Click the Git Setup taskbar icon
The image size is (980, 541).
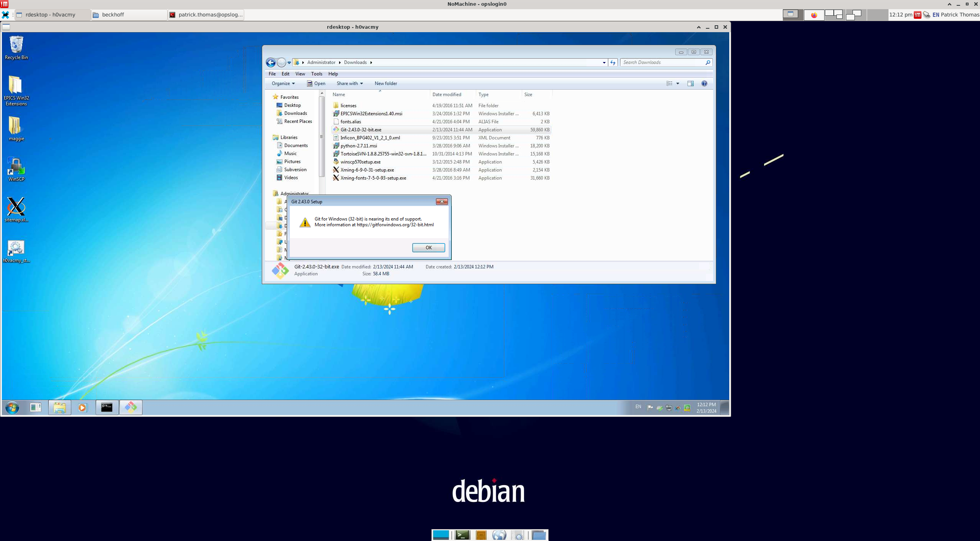pyautogui.click(x=131, y=407)
